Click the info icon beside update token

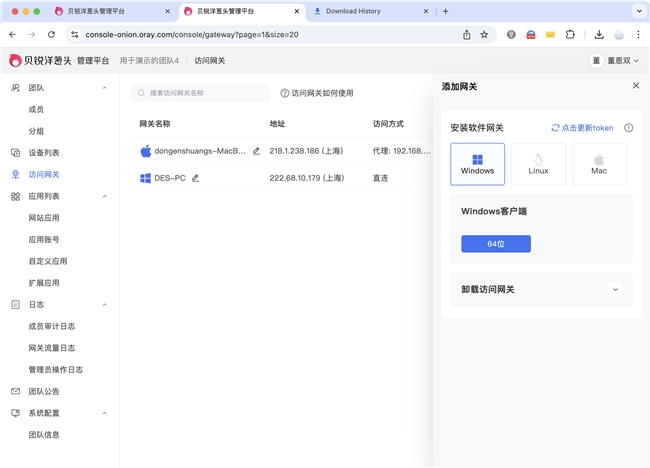click(x=628, y=128)
